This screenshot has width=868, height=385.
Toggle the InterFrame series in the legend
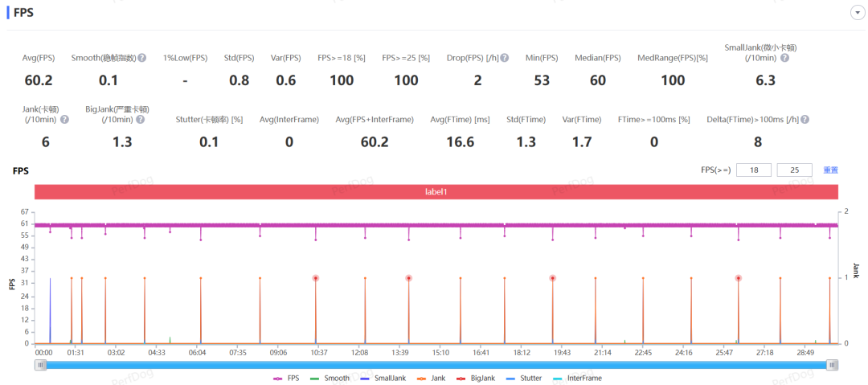point(577,379)
